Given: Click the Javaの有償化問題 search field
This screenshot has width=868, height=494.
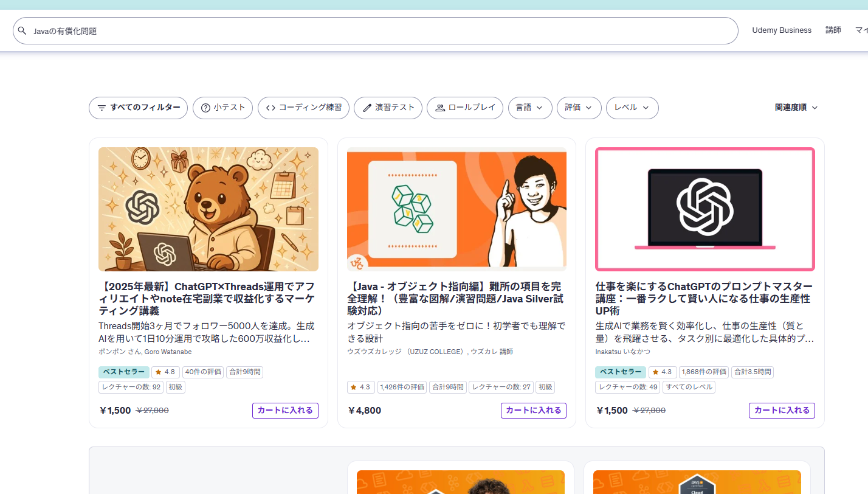Looking at the screenshot, I should tap(376, 30).
